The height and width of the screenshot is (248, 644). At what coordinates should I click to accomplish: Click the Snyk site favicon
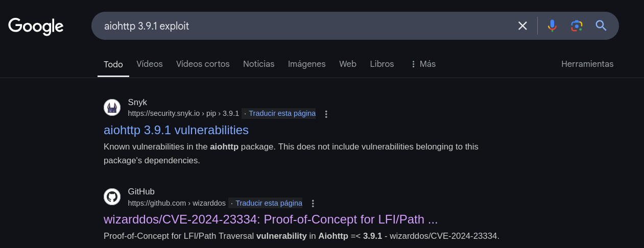click(112, 108)
